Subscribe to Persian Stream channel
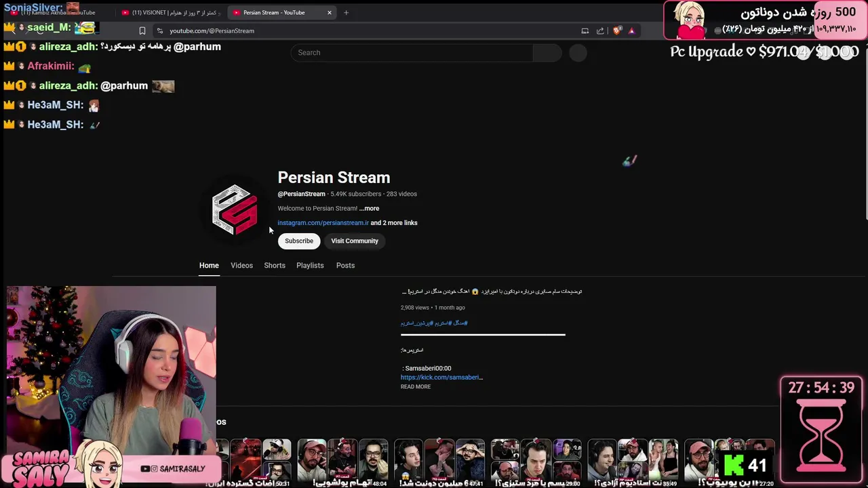Image resolution: width=868 pixels, height=488 pixels. [x=299, y=241]
